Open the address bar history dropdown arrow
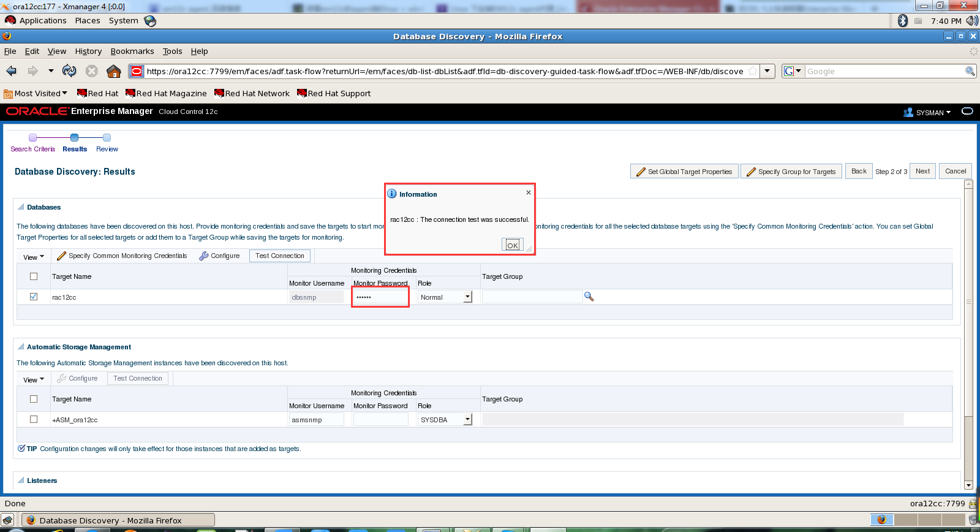This screenshot has height=532, width=980. pyautogui.click(x=767, y=71)
